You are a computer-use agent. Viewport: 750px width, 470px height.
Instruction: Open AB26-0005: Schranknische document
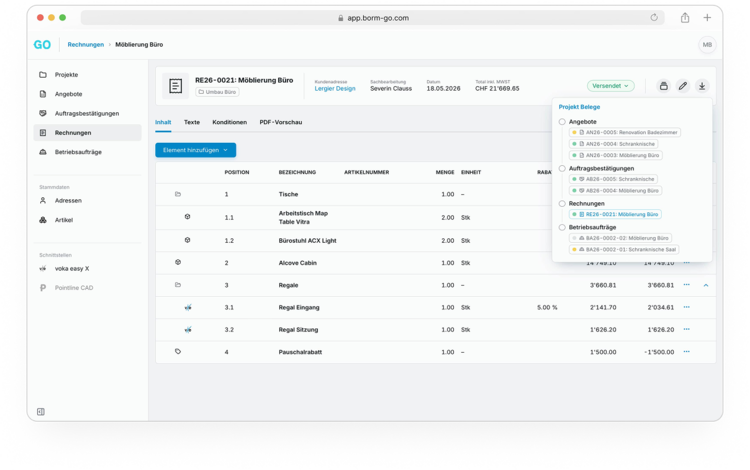click(x=613, y=179)
